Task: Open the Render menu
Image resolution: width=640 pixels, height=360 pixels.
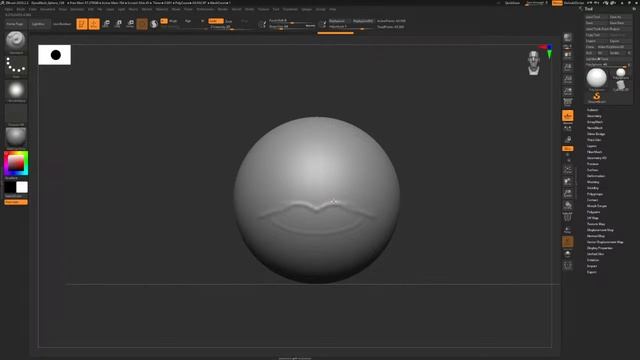Action: tap(222, 9)
